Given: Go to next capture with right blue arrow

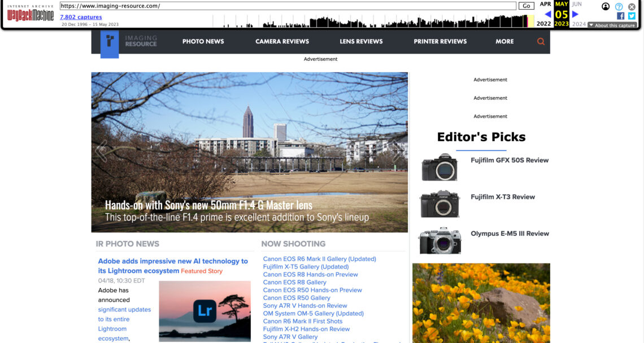Looking at the screenshot, I should pyautogui.click(x=576, y=14).
